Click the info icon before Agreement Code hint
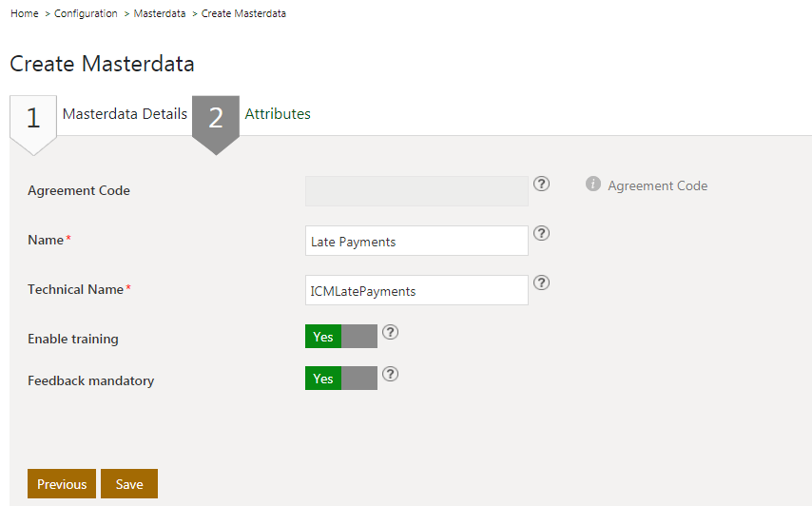 click(x=593, y=184)
